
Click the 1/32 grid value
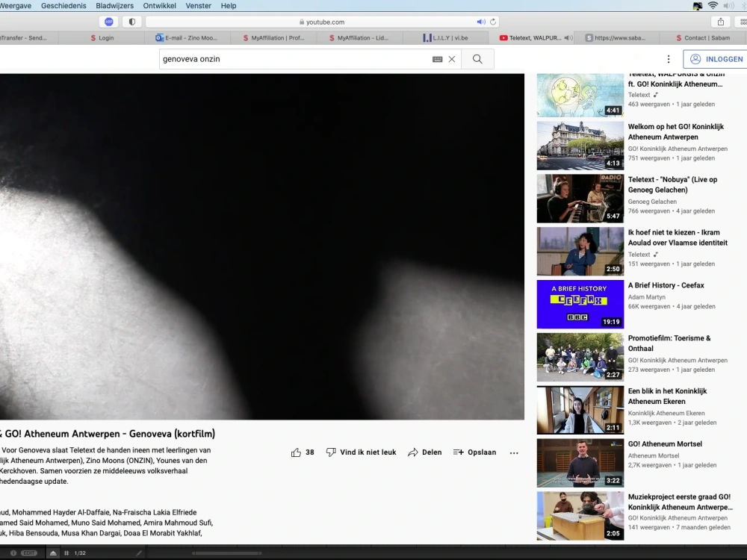[80, 553]
